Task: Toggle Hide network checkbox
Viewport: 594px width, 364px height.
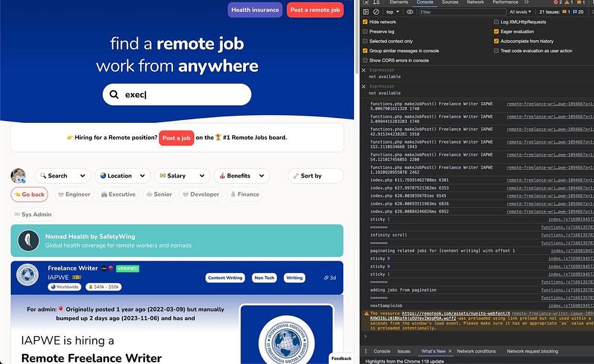Action: coord(365,22)
